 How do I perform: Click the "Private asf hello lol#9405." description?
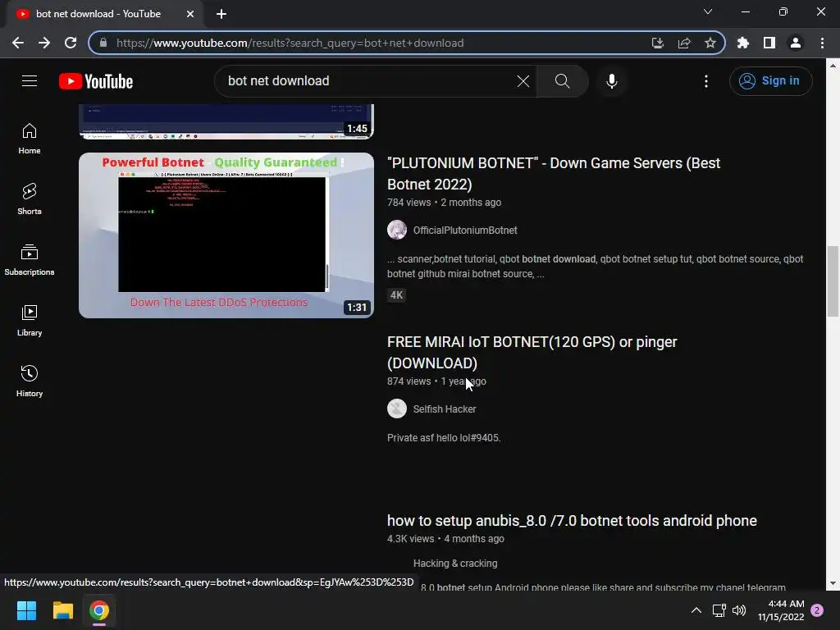444,438
